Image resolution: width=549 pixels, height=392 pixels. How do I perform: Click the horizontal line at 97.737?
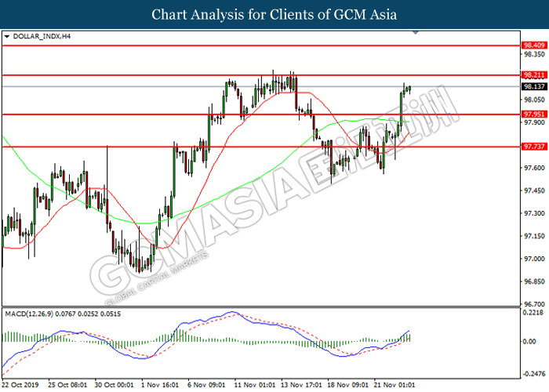point(261,147)
